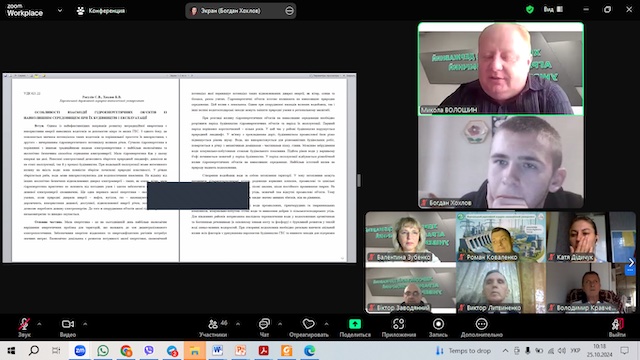Screen dimensions: 640x360
Task: Show next page of participant thumbnails
Action: [x=631, y=262]
